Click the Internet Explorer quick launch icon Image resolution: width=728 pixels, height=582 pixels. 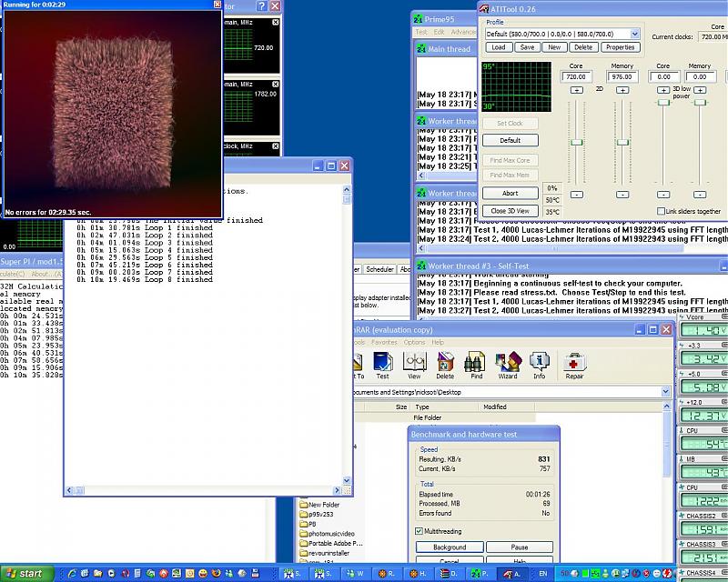click(x=72, y=574)
